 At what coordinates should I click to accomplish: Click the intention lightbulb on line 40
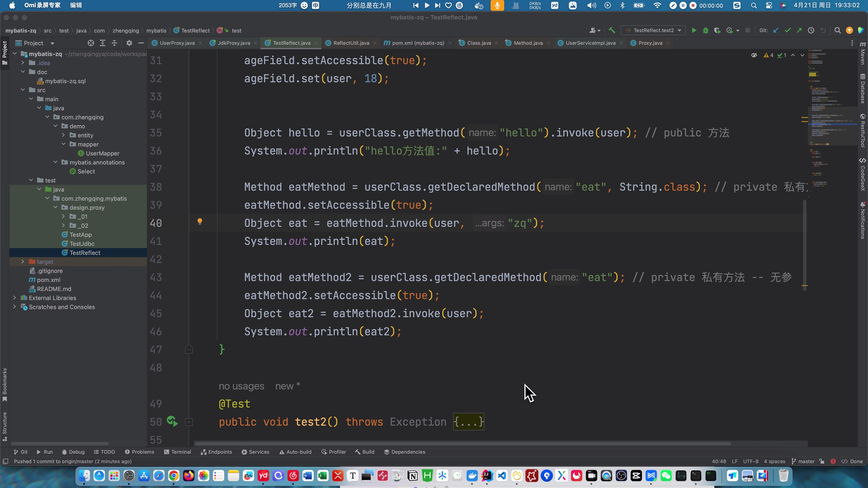click(200, 221)
